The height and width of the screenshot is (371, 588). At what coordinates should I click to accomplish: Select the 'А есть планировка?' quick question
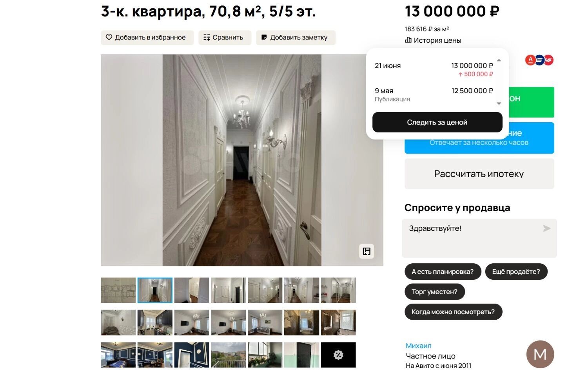(443, 271)
